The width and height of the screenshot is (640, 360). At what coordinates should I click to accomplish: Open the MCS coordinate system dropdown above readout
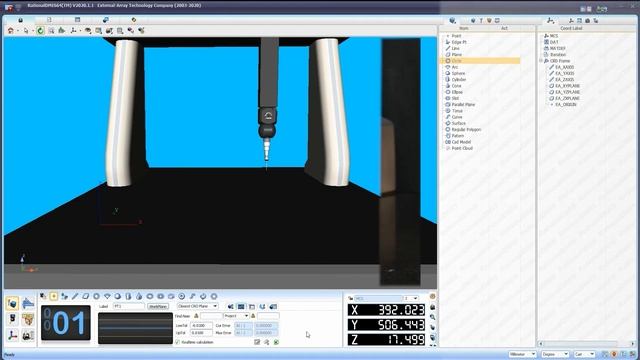tap(378, 298)
